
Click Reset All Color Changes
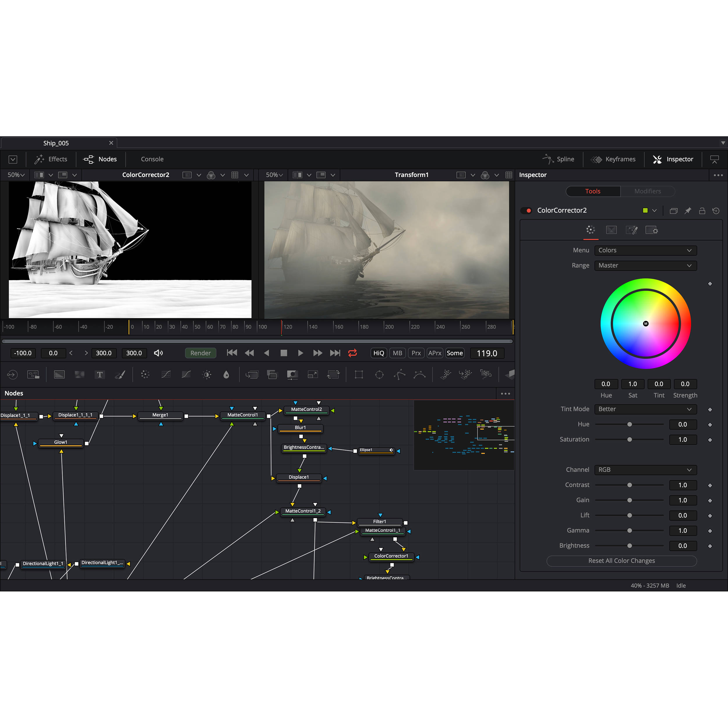click(x=621, y=561)
